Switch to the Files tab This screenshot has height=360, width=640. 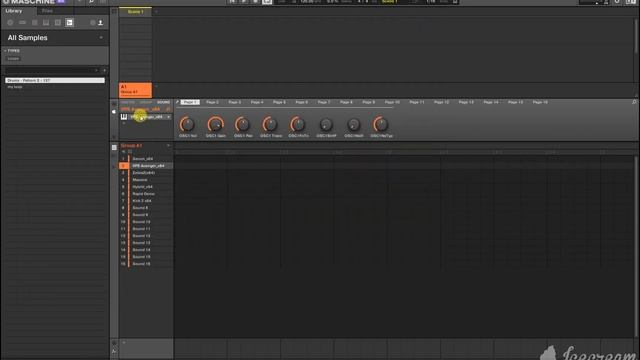pyautogui.click(x=47, y=11)
